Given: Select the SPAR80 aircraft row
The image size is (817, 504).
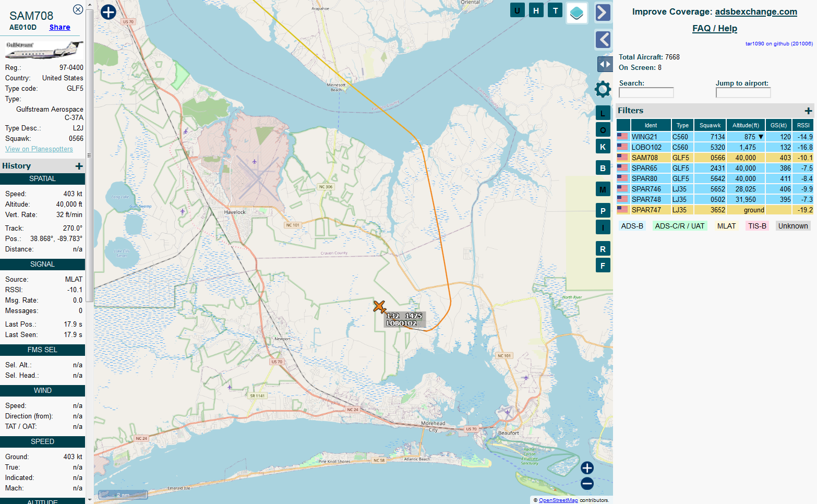Looking at the screenshot, I should (715, 178).
